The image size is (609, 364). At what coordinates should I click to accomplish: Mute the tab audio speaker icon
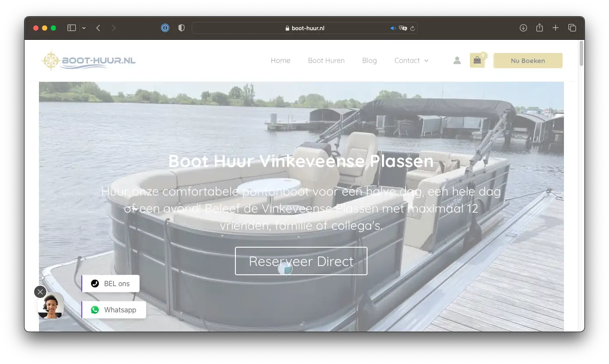coord(393,28)
